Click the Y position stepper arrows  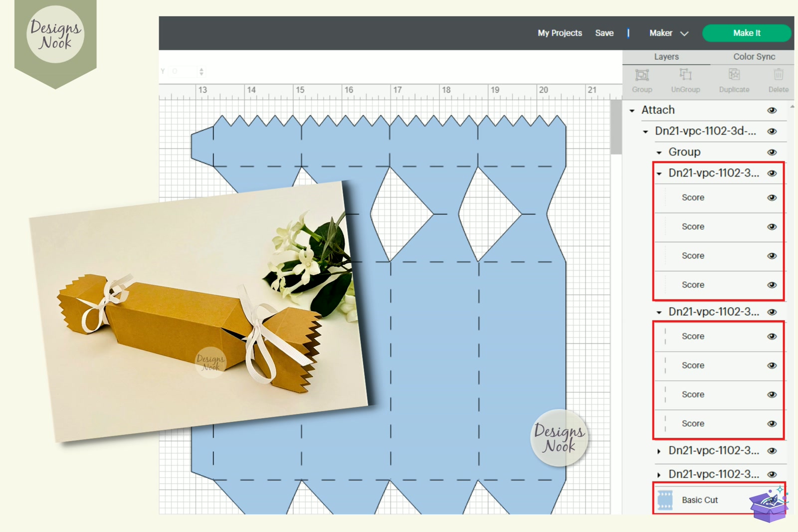coord(201,72)
